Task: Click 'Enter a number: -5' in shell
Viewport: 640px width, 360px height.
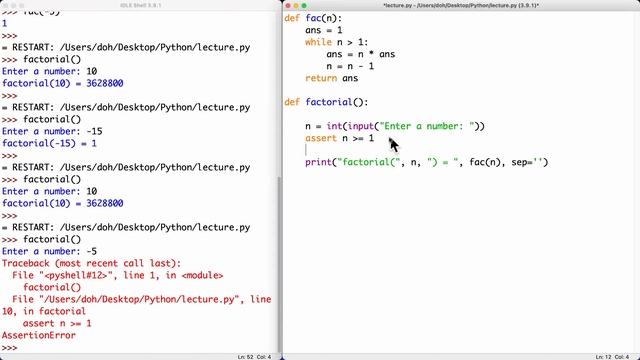Action: (49, 251)
